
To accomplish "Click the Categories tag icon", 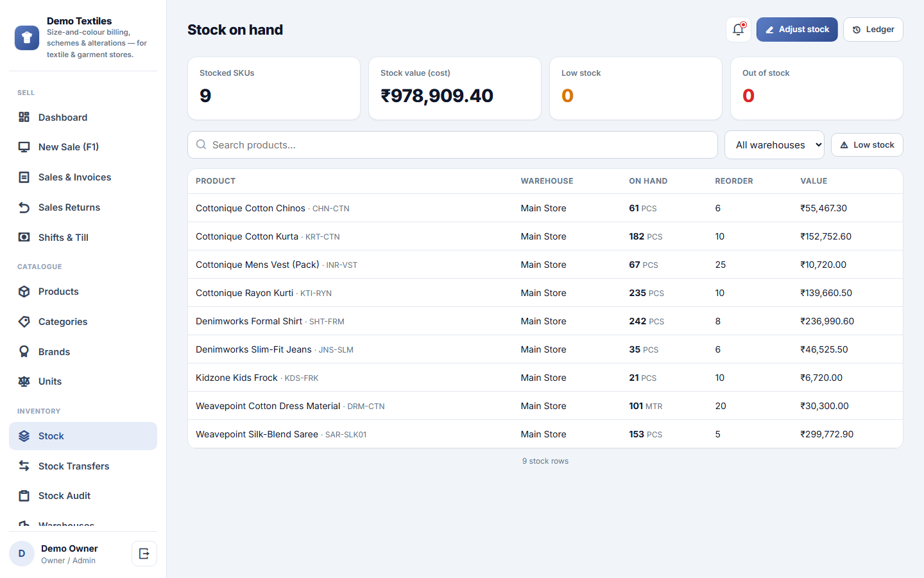I will pyautogui.click(x=24, y=322).
